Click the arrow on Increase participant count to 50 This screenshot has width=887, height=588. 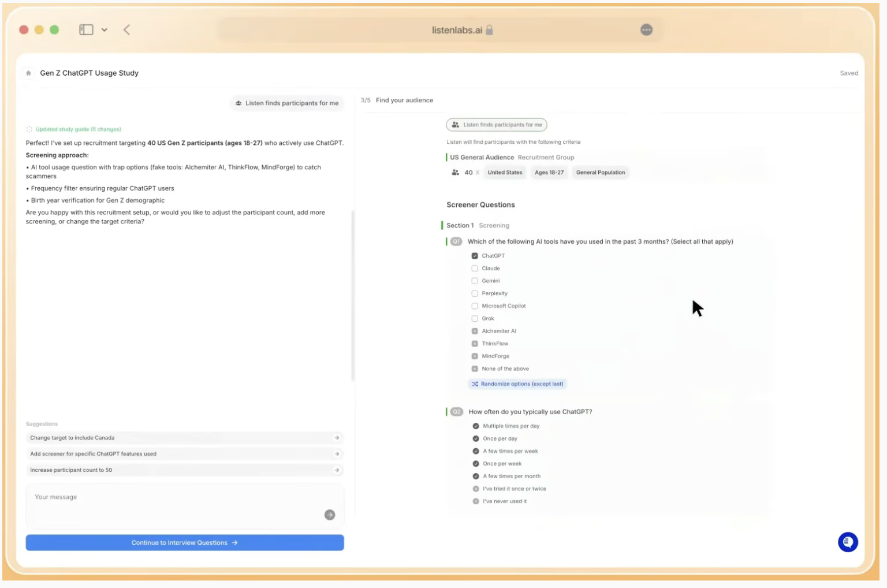click(x=337, y=470)
